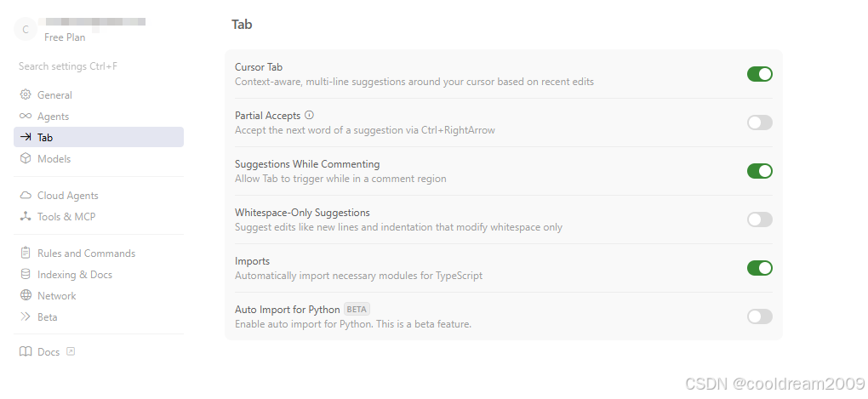Turn off Suggestions While Commenting
This screenshot has height=399, width=868.
[759, 171]
